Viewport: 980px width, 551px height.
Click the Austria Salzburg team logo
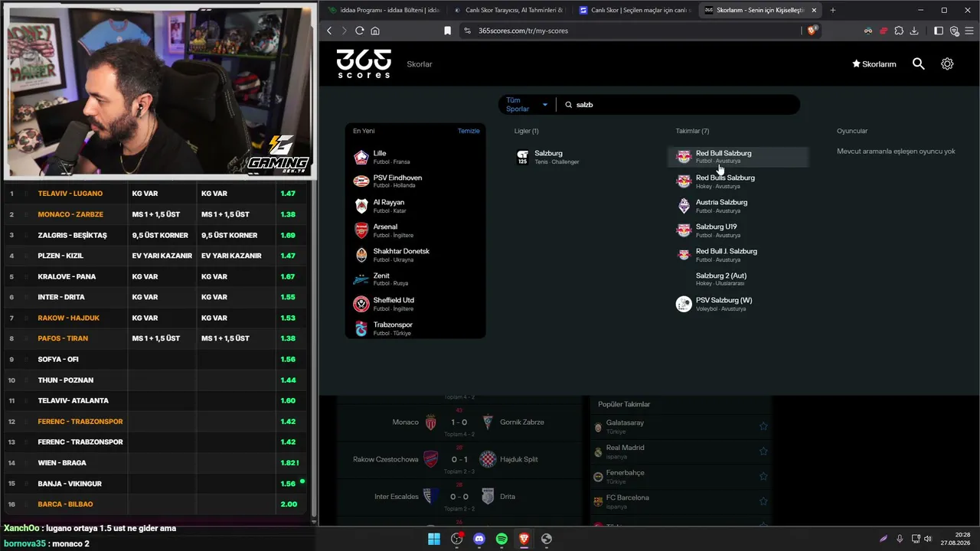point(684,206)
